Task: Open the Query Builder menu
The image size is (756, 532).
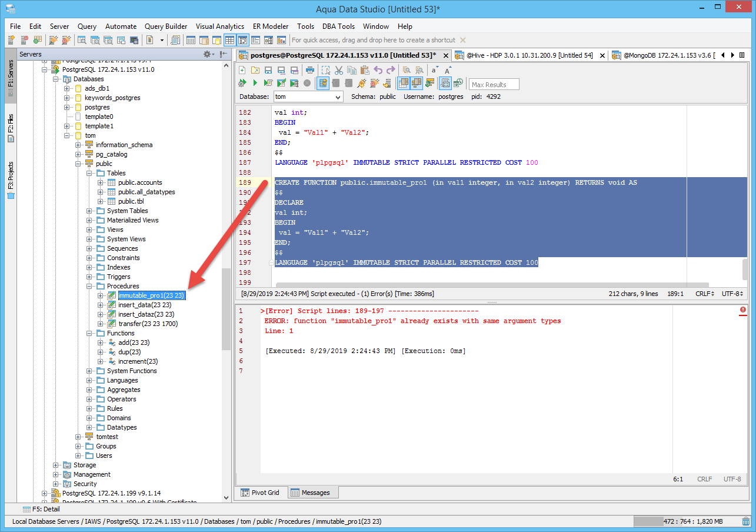Action: pos(166,26)
